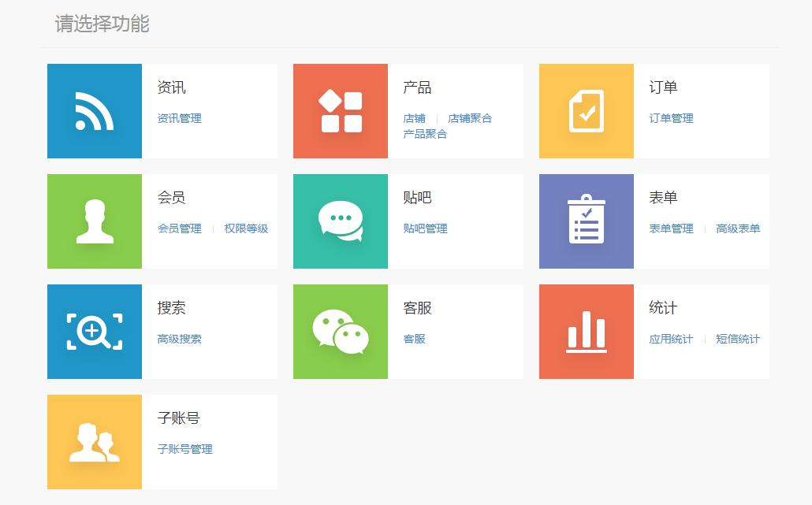The width and height of the screenshot is (812, 505).
Task: Click the 表单 clipboard form icon
Action: point(586,221)
